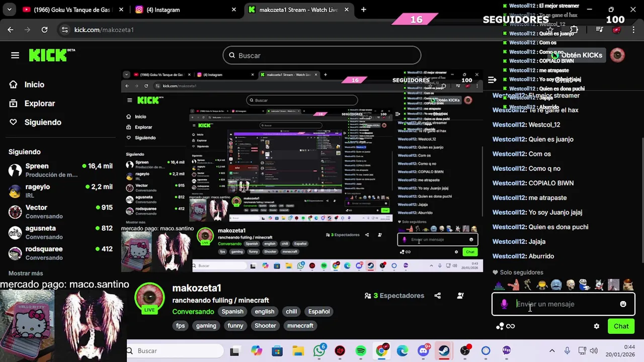
Task: Click the 3 Espectadores viewer count
Action: click(394, 296)
